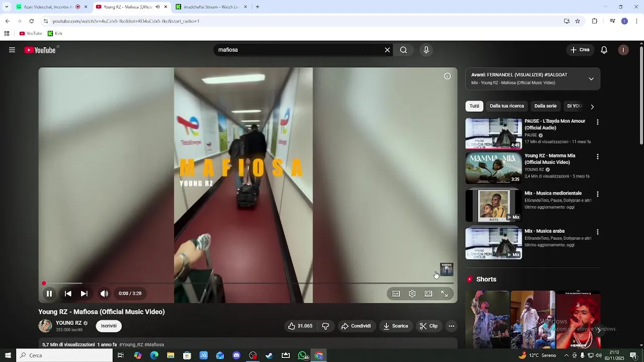The image size is (644, 362).
Task: Expand the Mix playlist panel chevron
Action: (591, 79)
